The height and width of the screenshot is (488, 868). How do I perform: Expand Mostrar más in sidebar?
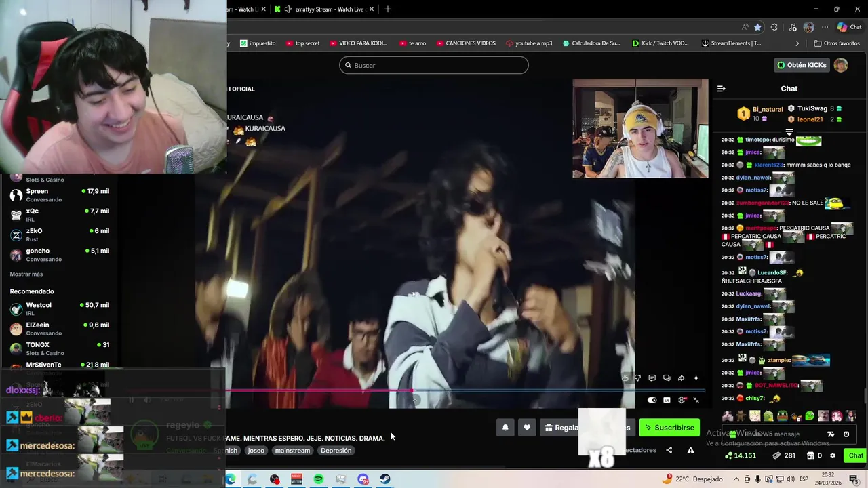point(26,274)
